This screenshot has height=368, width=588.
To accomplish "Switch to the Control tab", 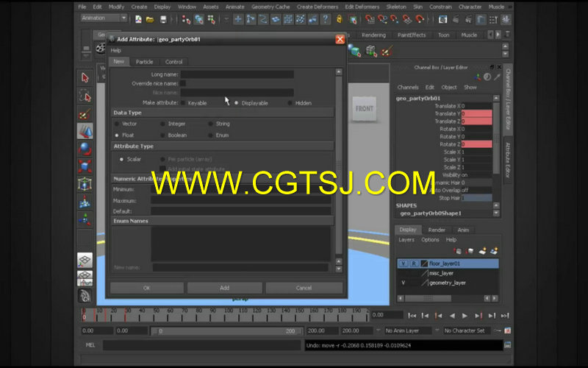I will coord(173,62).
